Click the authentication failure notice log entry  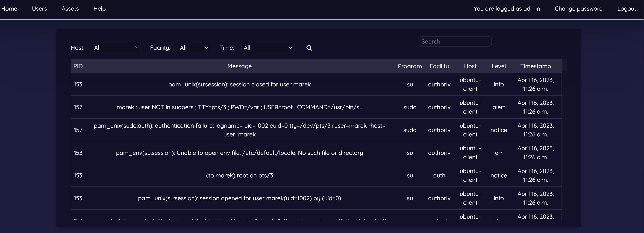tap(239, 130)
